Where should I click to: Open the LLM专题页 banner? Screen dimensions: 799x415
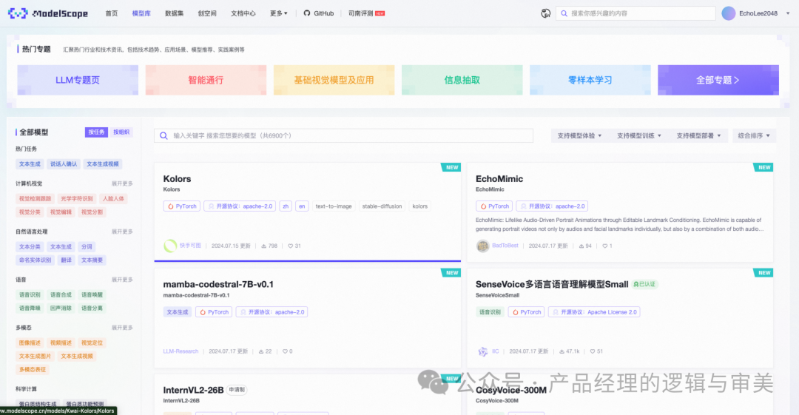point(77,80)
